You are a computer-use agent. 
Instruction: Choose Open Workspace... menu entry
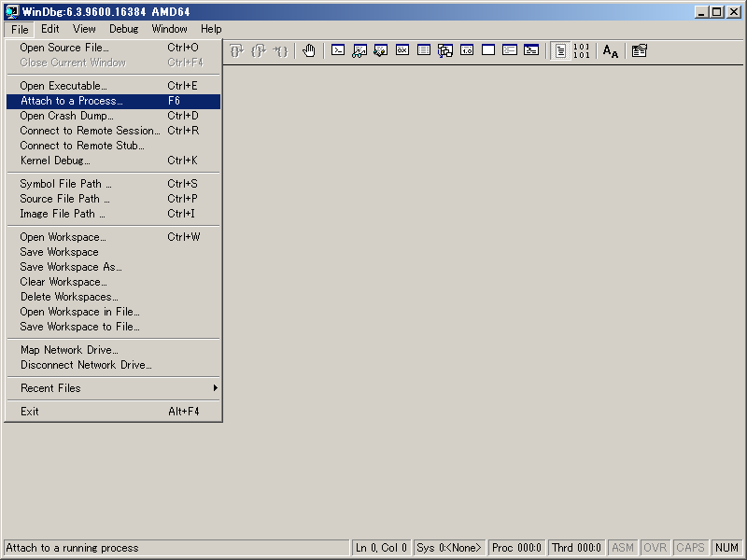pyautogui.click(x=113, y=237)
